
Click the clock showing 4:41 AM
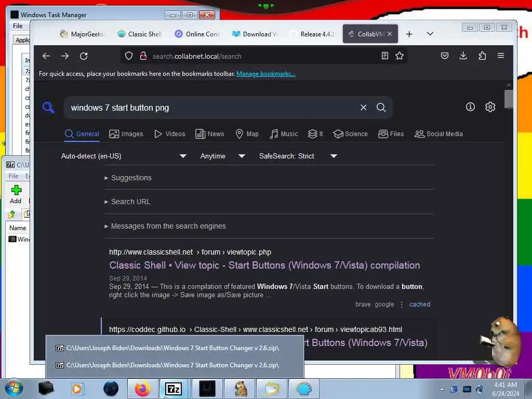point(506,389)
